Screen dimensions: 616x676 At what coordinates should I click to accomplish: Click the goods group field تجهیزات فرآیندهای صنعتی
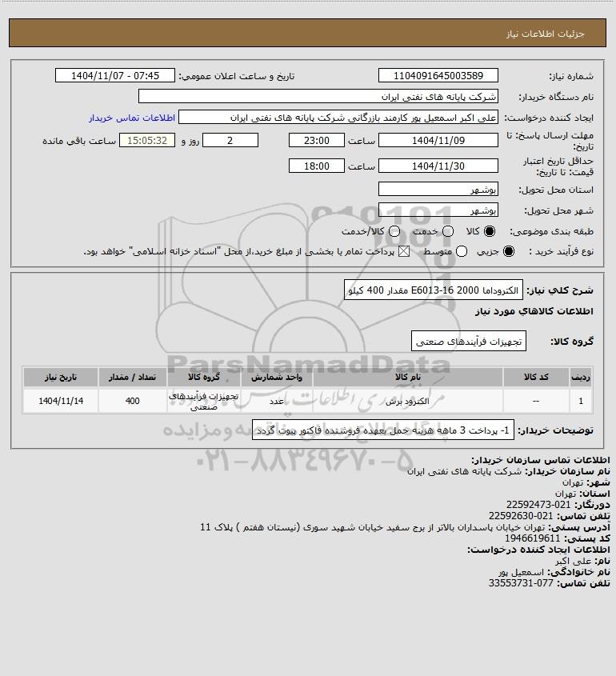(x=469, y=342)
